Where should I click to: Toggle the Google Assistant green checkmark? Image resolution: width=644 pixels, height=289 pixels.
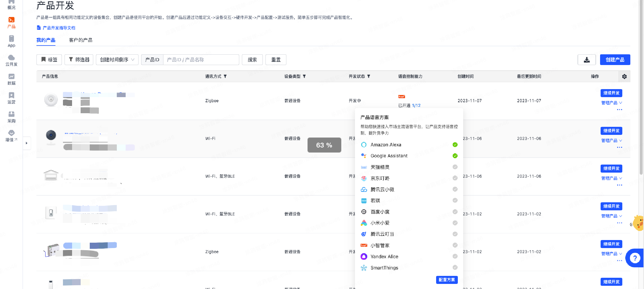(455, 156)
